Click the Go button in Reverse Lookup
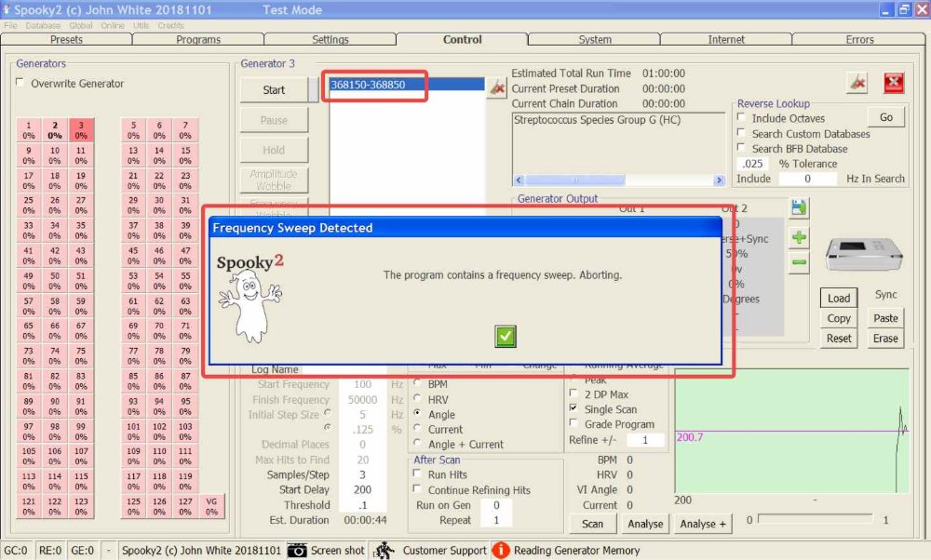This screenshot has width=931, height=560. click(886, 117)
